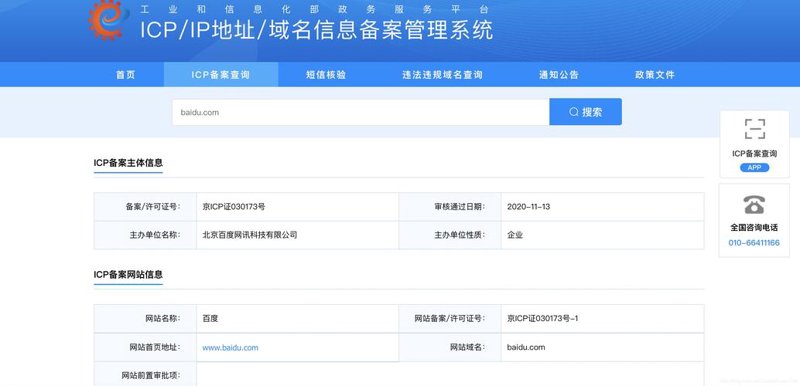Click the ICP备案查询 label in side card
Screen dimensions: 800x386
click(x=754, y=153)
